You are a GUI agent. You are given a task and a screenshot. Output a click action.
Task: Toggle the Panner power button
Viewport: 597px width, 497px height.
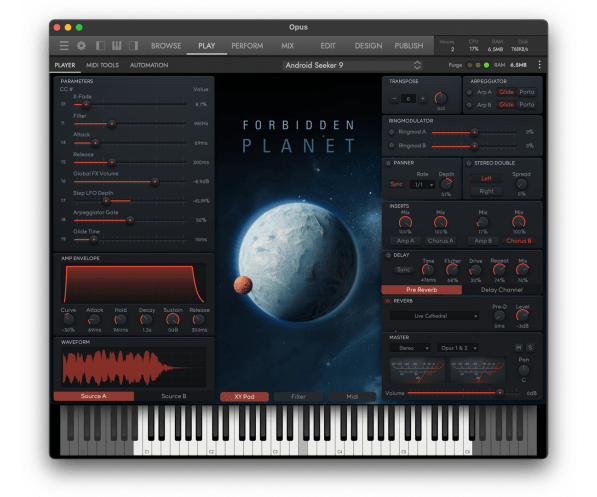click(x=388, y=163)
